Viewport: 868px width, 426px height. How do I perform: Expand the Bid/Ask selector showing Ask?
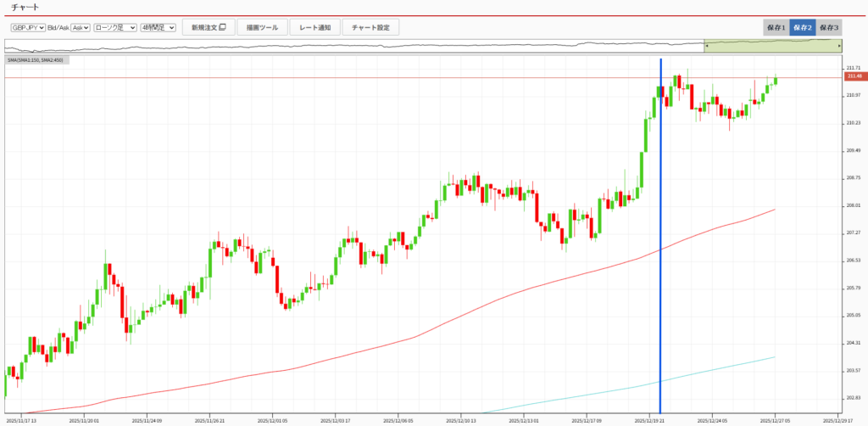pyautogui.click(x=81, y=28)
